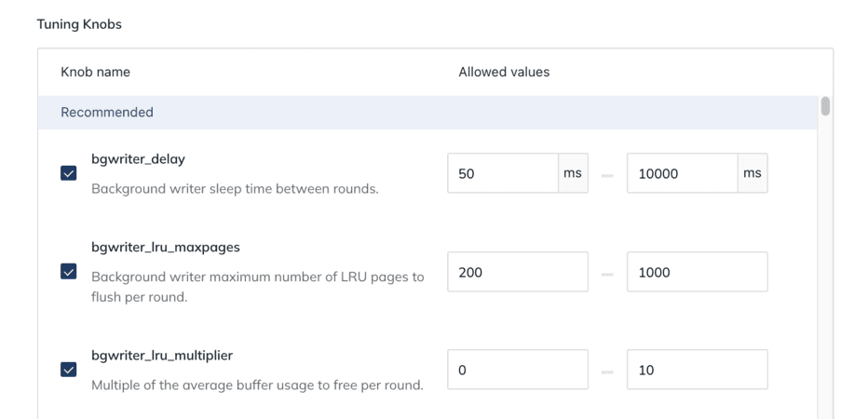Focus the bgwriter_lru_multiplier minimum value field

click(x=517, y=370)
